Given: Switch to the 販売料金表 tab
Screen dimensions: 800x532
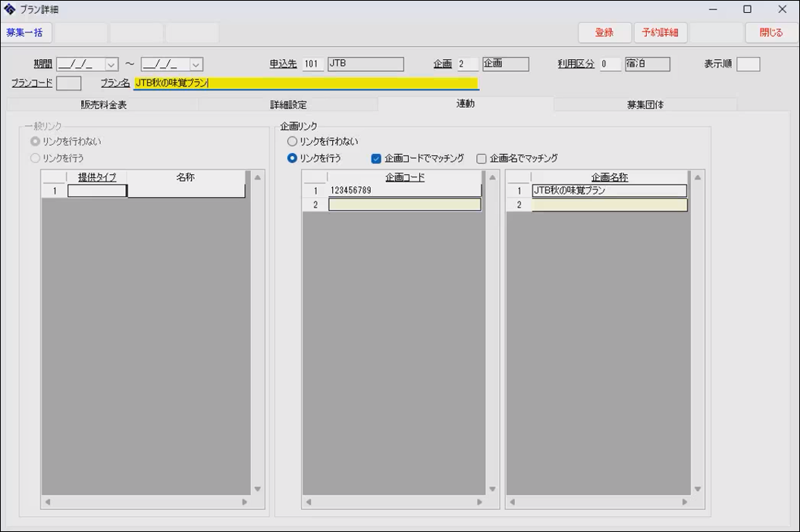Looking at the screenshot, I should tap(103, 105).
